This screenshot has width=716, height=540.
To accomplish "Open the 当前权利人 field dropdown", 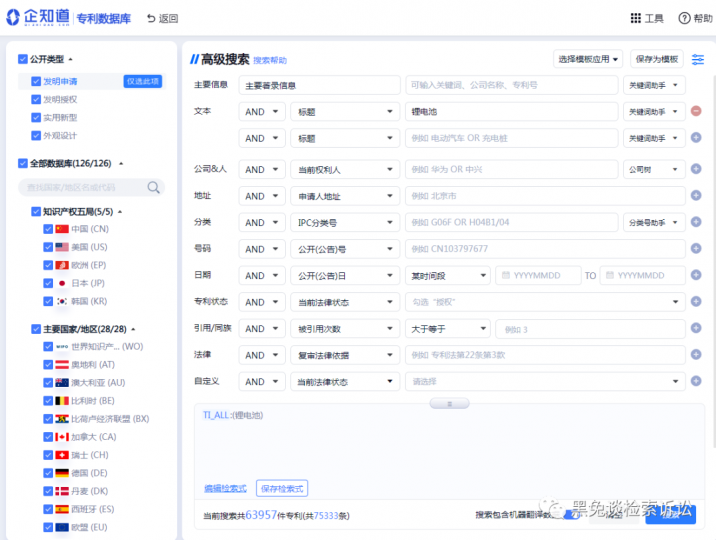I will [x=345, y=169].
